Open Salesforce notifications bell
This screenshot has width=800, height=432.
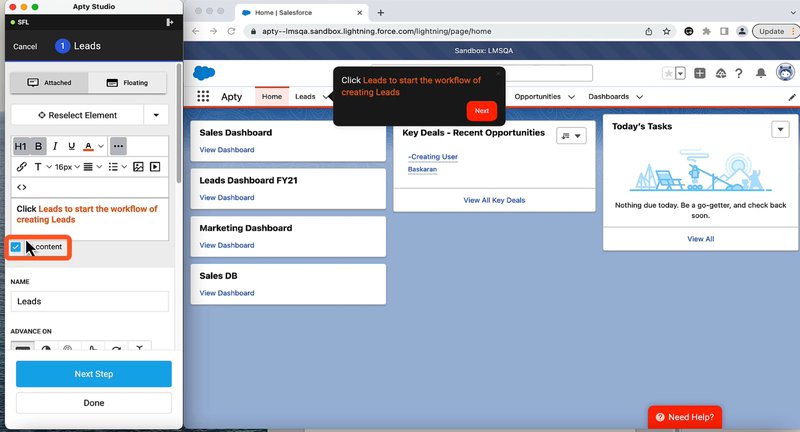[x=761, y=73]
